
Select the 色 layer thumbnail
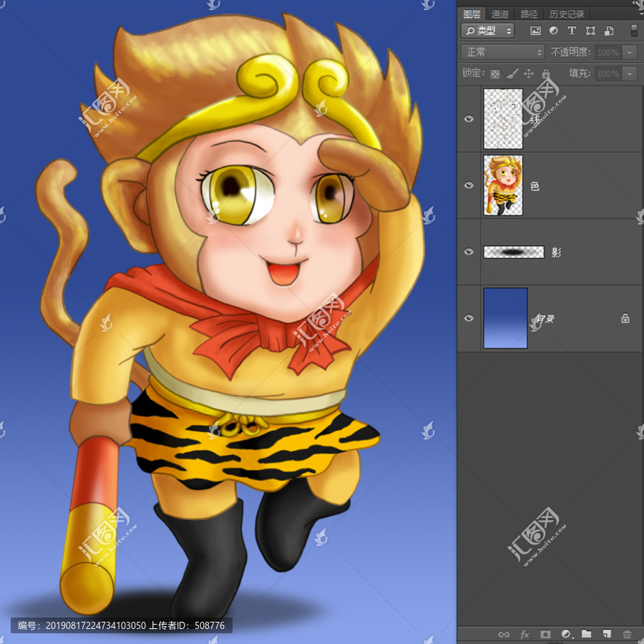tap(503, 185)
